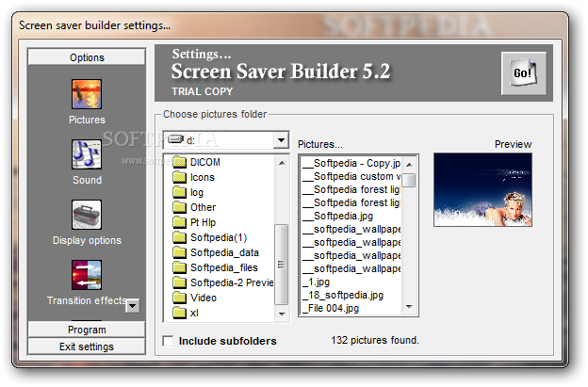Click the xl folder icon
This screenshot has width=588, height=387.
tap(180, 313)
